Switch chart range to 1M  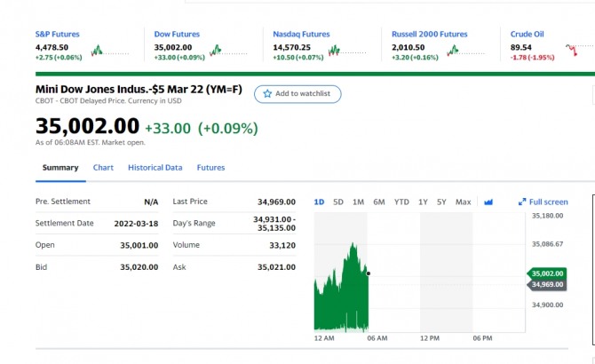tap(358, 202)
